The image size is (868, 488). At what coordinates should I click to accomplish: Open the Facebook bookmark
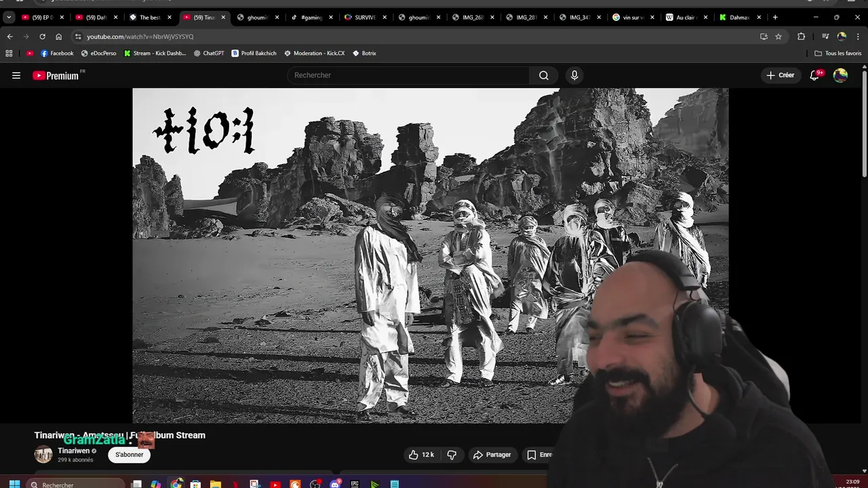coord(57,53)
